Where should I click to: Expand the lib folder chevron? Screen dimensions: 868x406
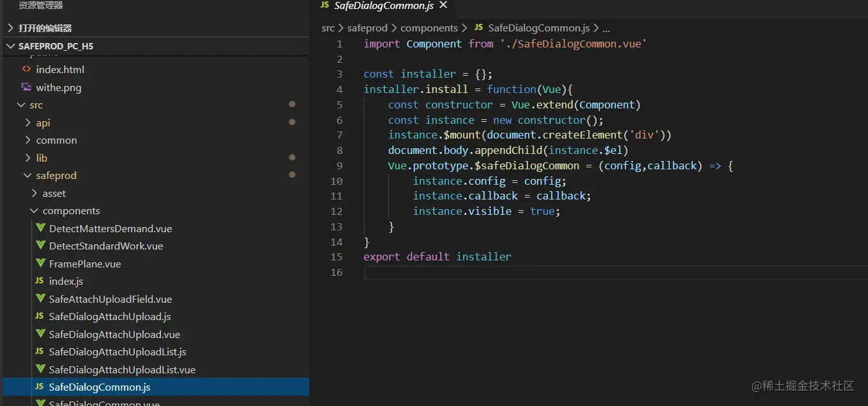28,158
